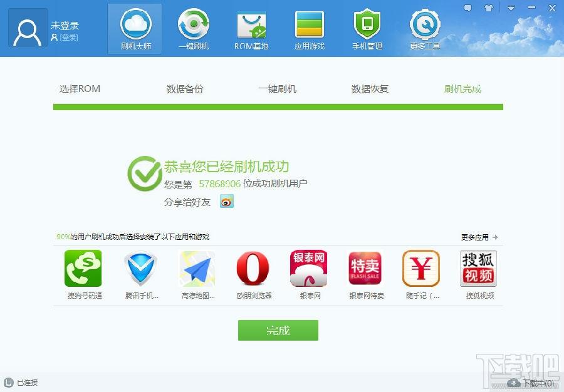This screenshot has height=392, width=564.
Task: Open the 应用游戏 section
Action: [x=310, y=24]
